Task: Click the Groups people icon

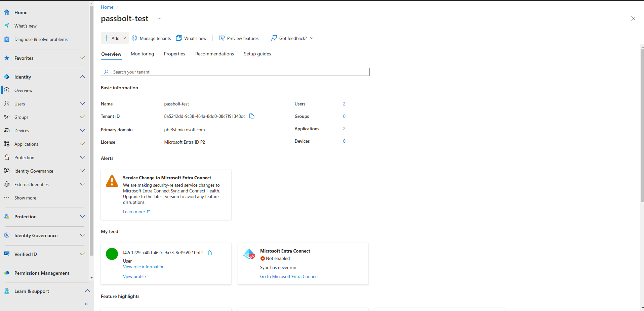Action: point(7,117)
